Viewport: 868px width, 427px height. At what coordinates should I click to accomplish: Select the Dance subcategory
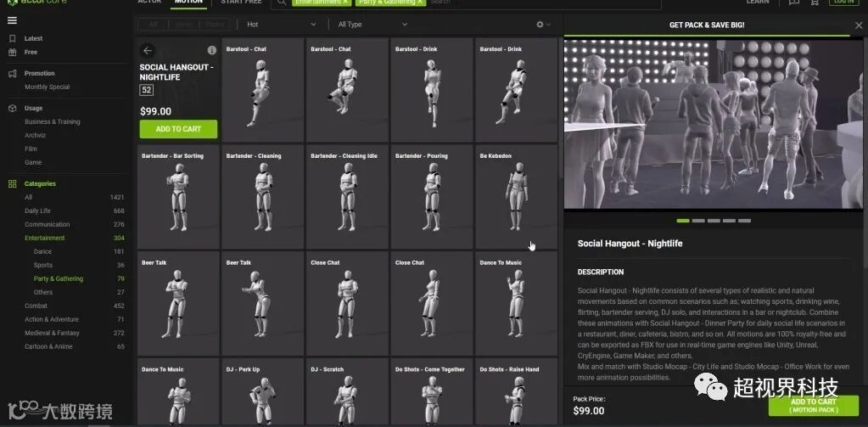[x=42, y=251]
